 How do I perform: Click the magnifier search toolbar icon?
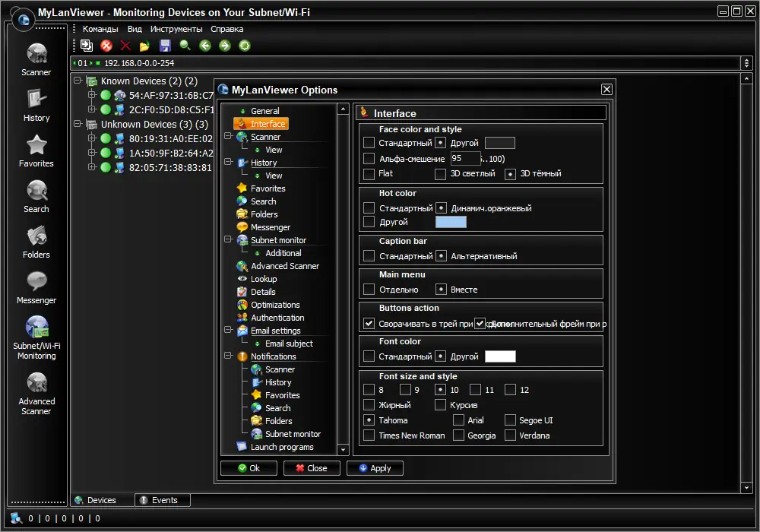(185, 46)
